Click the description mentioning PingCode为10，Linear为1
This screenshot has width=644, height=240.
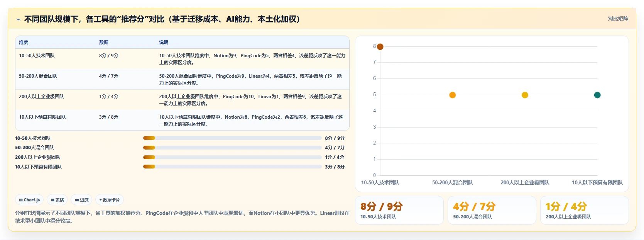tap(250, 100)
